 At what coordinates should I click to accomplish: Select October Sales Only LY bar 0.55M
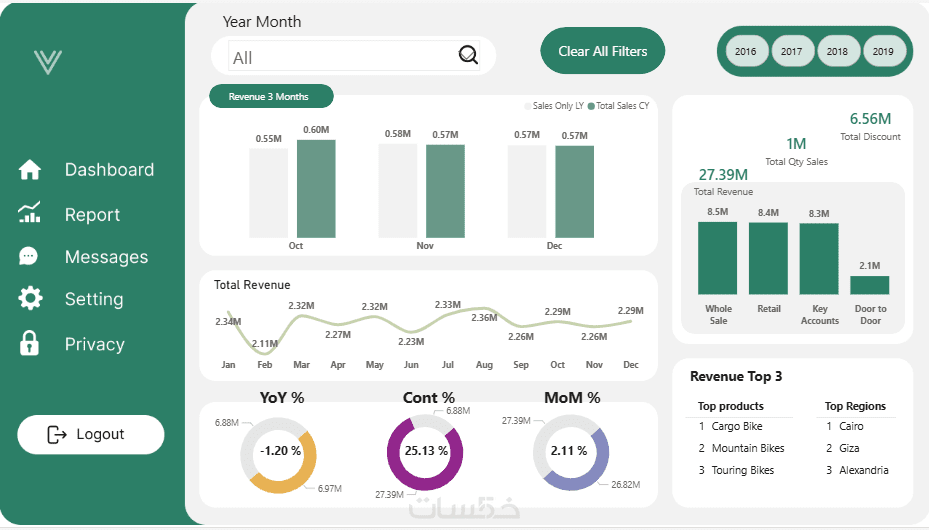(x=268, y=193)
